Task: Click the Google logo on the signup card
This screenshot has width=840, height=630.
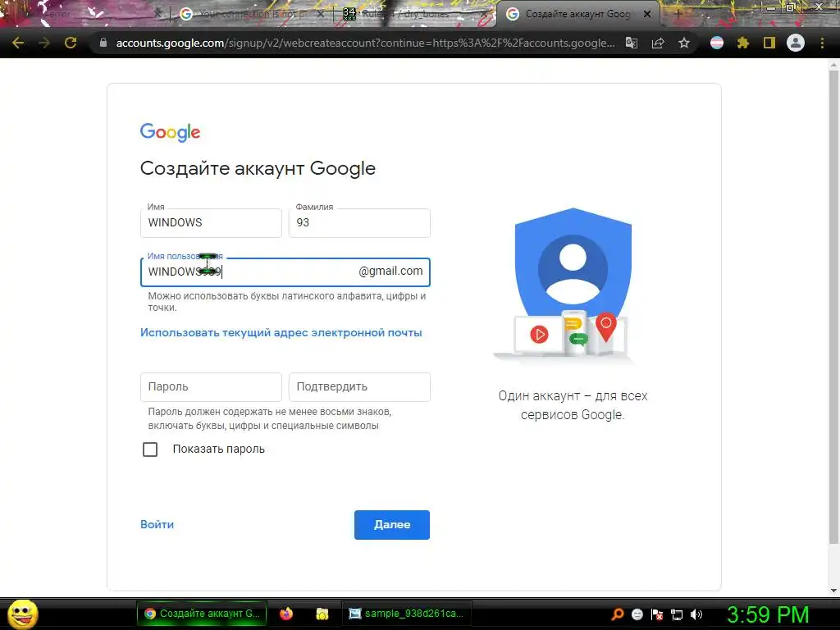Action: [x=170, y=132]
